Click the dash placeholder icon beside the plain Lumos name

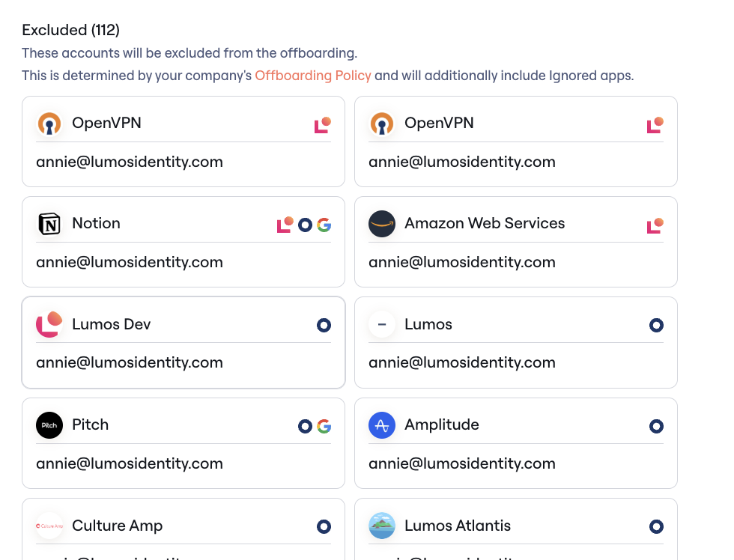382,324
